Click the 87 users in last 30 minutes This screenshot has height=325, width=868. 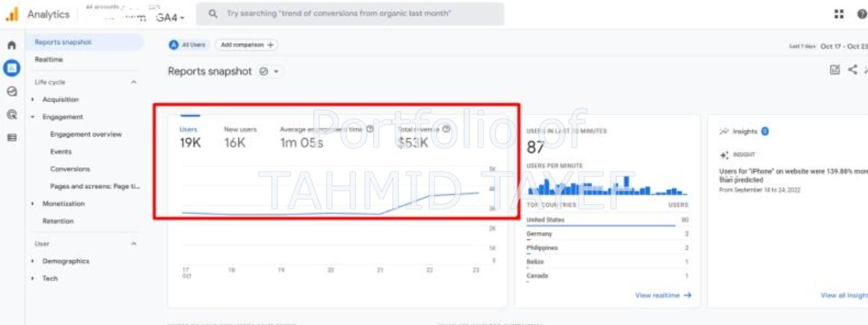pos(535,147)
